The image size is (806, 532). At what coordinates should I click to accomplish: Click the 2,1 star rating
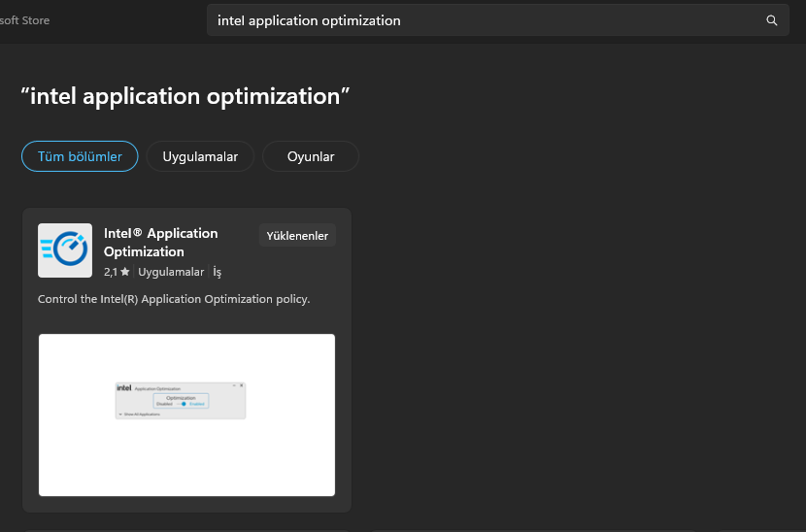point(117,272)
